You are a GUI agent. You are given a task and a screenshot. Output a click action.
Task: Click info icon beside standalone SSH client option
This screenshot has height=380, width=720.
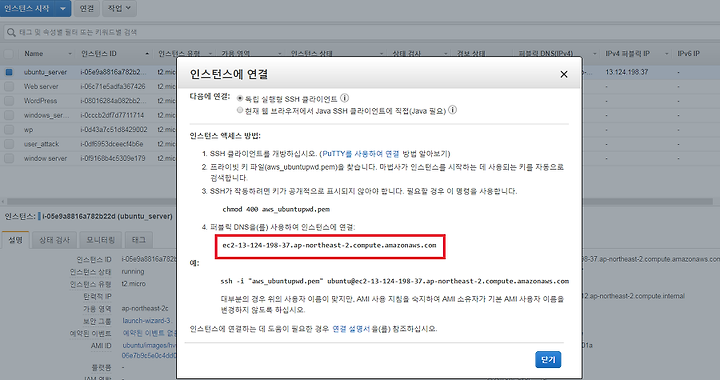pos(344,98)
